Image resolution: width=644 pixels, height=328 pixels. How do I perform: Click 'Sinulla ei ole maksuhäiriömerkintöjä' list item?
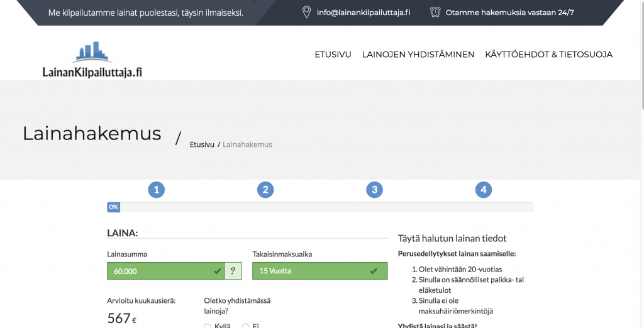(456, 306)
